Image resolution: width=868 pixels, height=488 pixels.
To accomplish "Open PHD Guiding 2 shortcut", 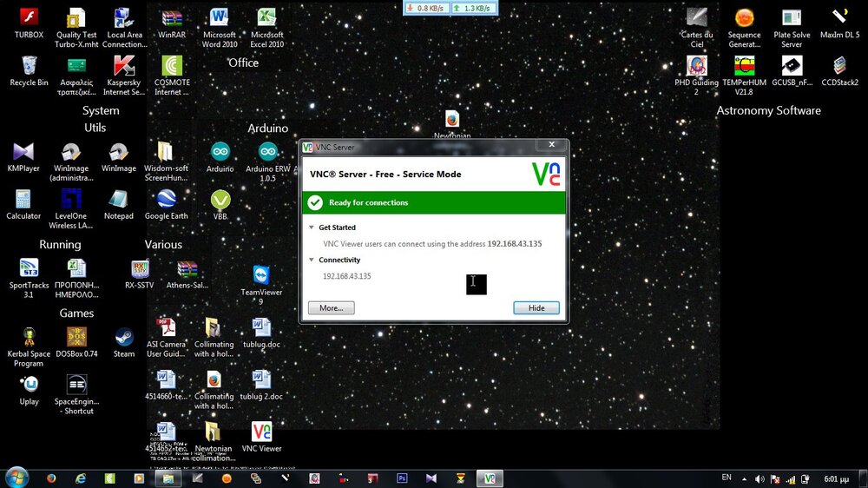I will [x=696, y=67].
